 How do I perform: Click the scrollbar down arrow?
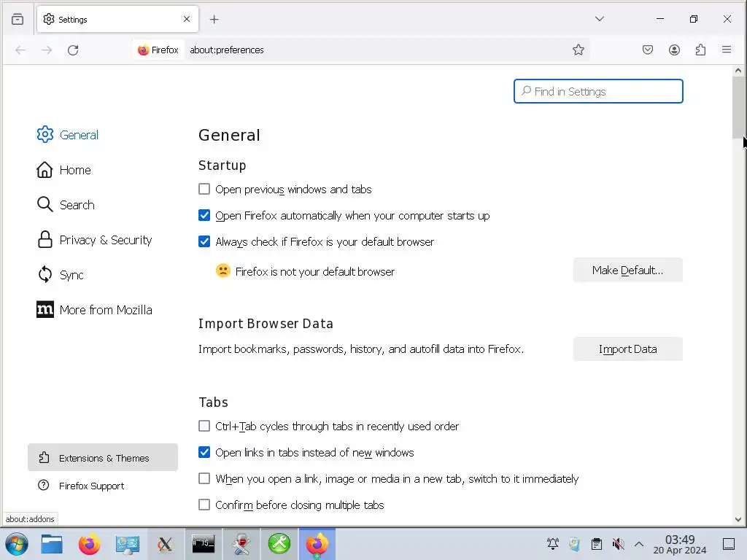pos(738,519)
